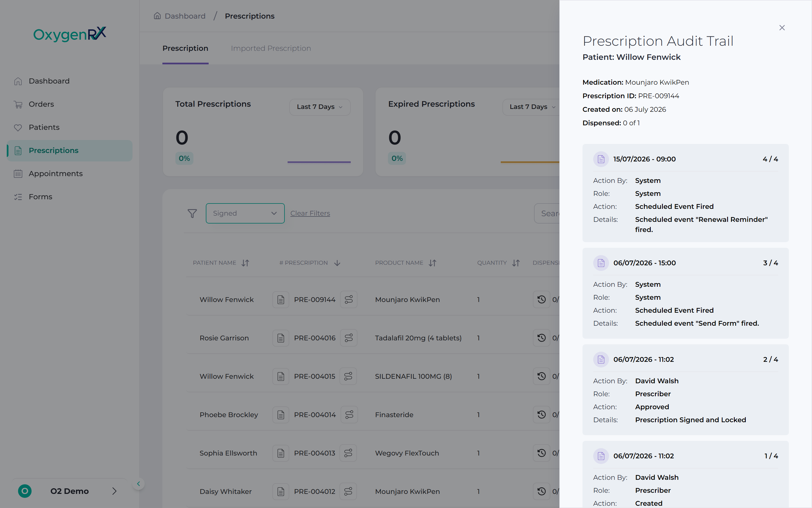
Task: Click the 06/07/2026 - 15:00 audit entry icon
Action: click(601, 263)
